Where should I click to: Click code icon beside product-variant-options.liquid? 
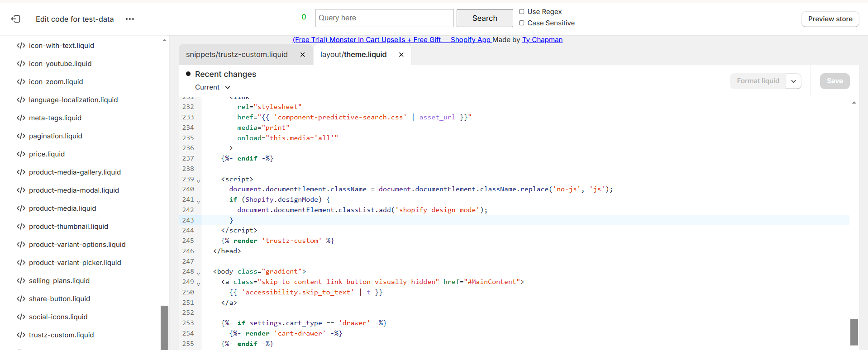[21, 245]
